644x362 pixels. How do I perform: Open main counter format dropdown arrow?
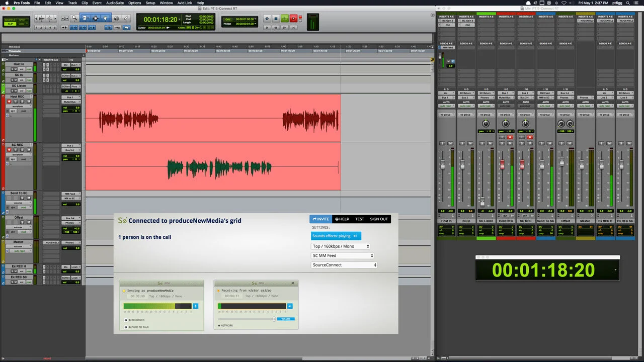click(x=179, y=19)
